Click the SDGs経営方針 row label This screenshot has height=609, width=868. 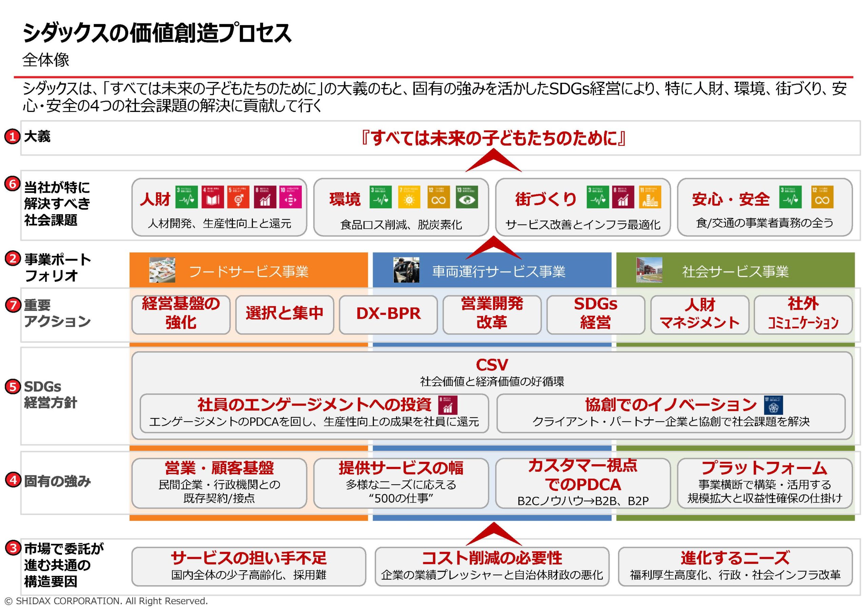50,394
